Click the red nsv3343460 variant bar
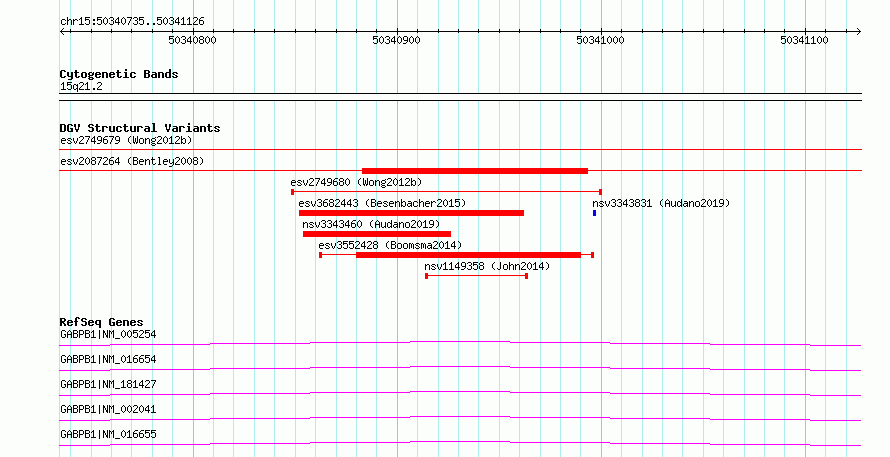Screen dimensions: 890x457 (x=377, y=234)
